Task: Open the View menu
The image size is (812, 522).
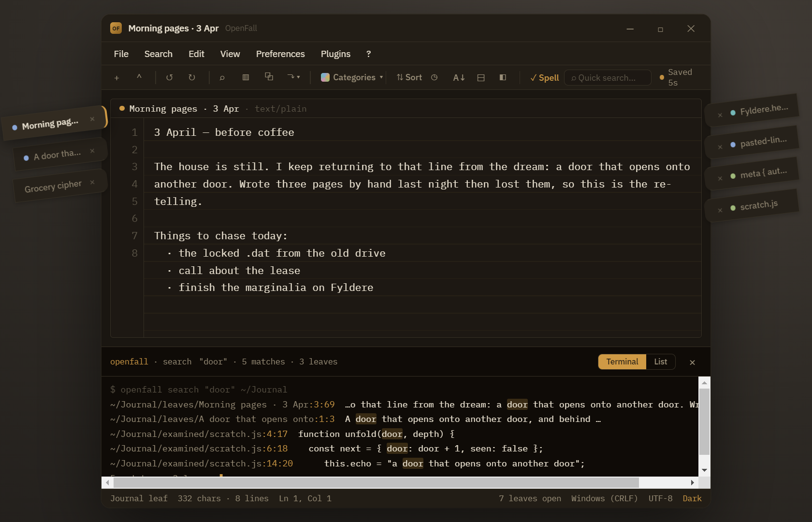Action: point(230,54)
